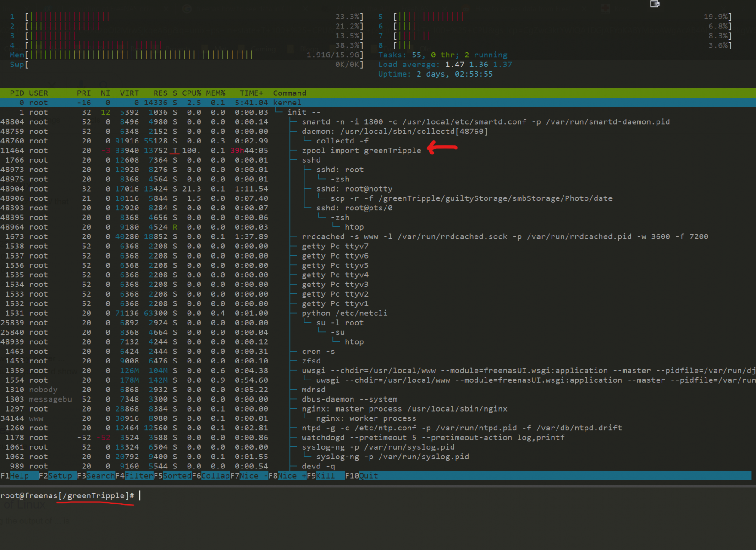Select the zfsd process row

378,361
